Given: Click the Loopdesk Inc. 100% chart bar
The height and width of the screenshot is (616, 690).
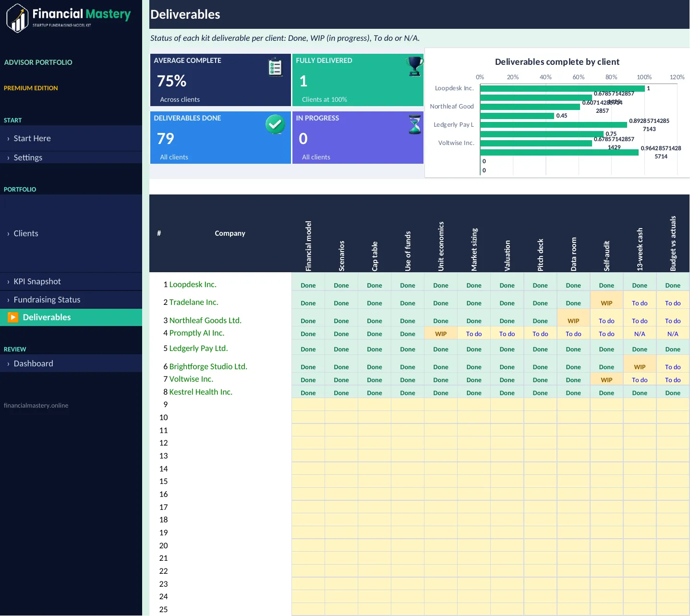Looking at the screenshot, I should point(562,88).
